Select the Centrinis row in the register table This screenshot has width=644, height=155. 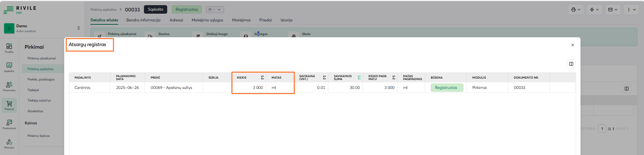pos(82,87)
